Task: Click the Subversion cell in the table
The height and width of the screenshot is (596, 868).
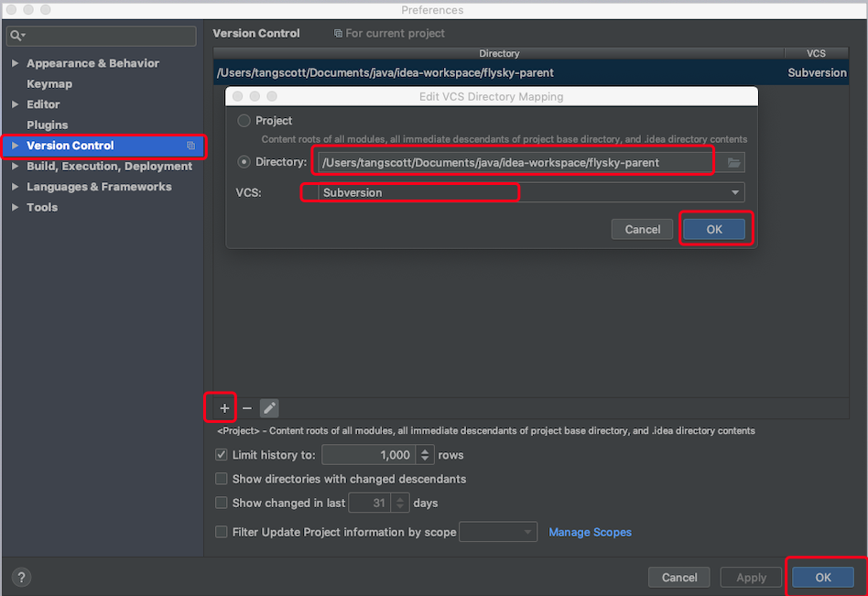Action: click(x=817, y=72)
